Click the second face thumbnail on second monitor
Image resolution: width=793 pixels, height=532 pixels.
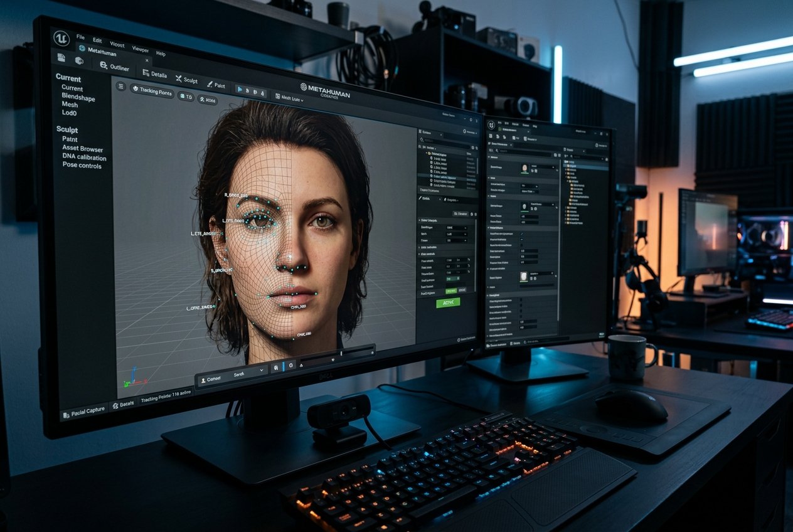pos(526,206)
